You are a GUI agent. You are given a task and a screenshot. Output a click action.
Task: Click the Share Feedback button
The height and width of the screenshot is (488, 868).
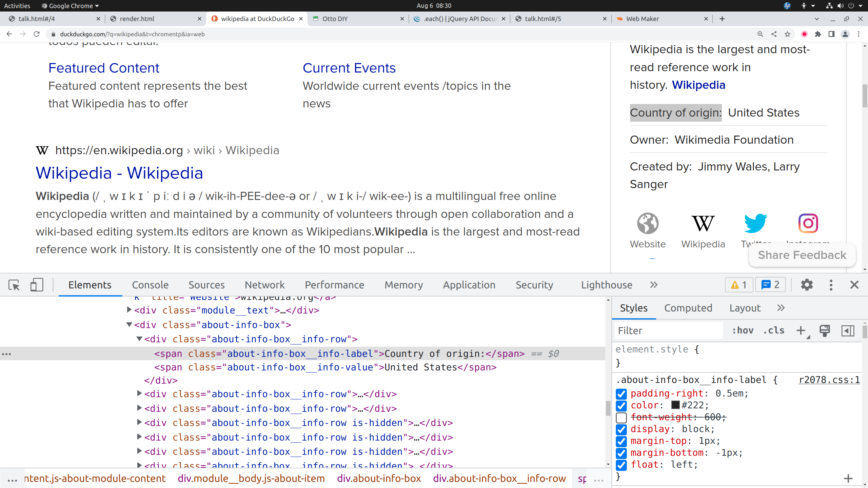click(x=802, y=255)
